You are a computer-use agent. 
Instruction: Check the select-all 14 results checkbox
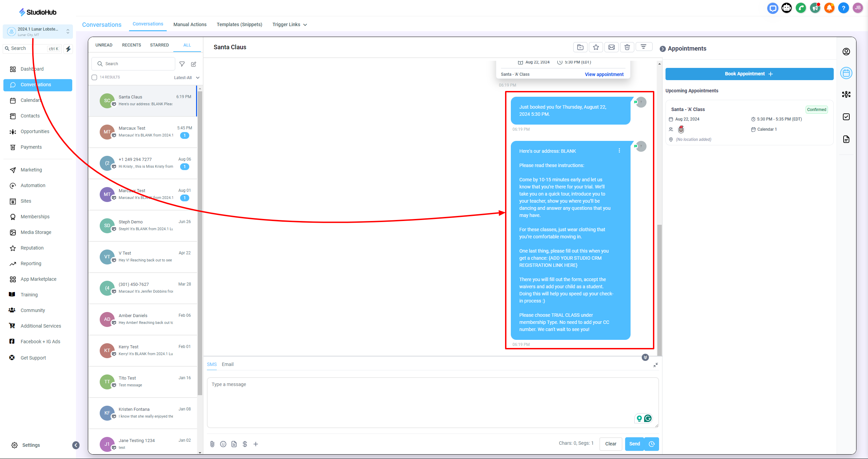95,77
